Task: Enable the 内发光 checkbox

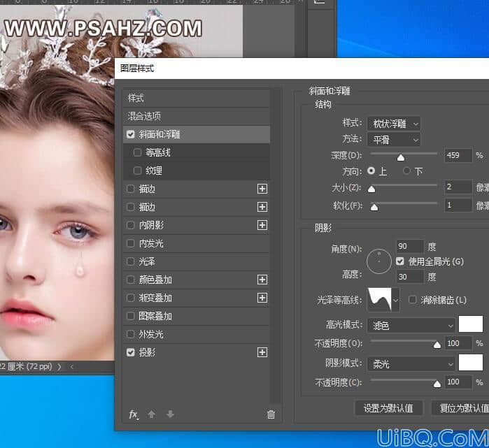Action: (131, 243)
